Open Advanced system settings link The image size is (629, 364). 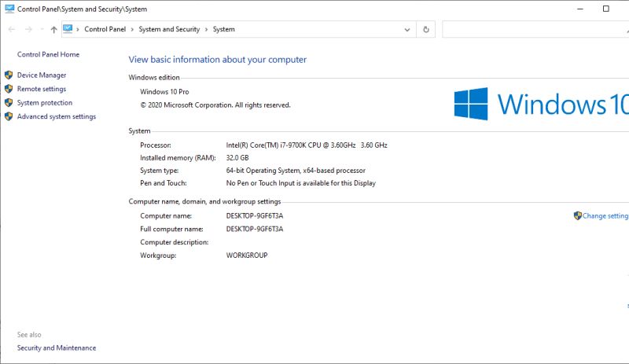56,116
